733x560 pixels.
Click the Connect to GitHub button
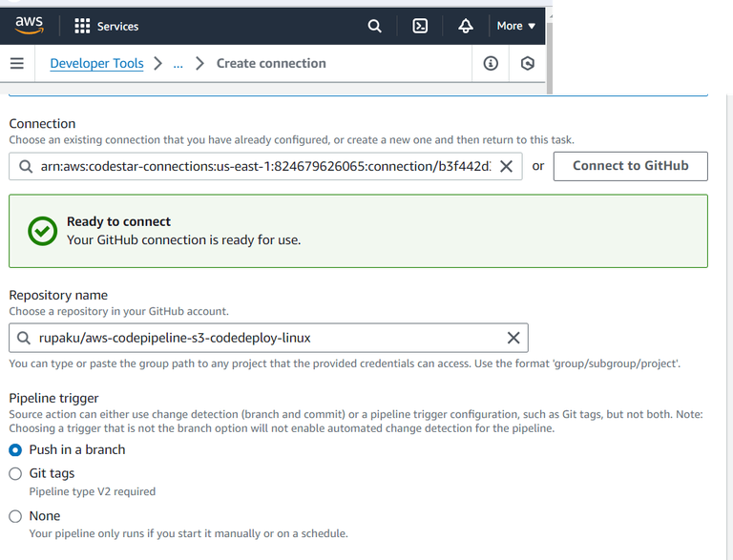630,166
